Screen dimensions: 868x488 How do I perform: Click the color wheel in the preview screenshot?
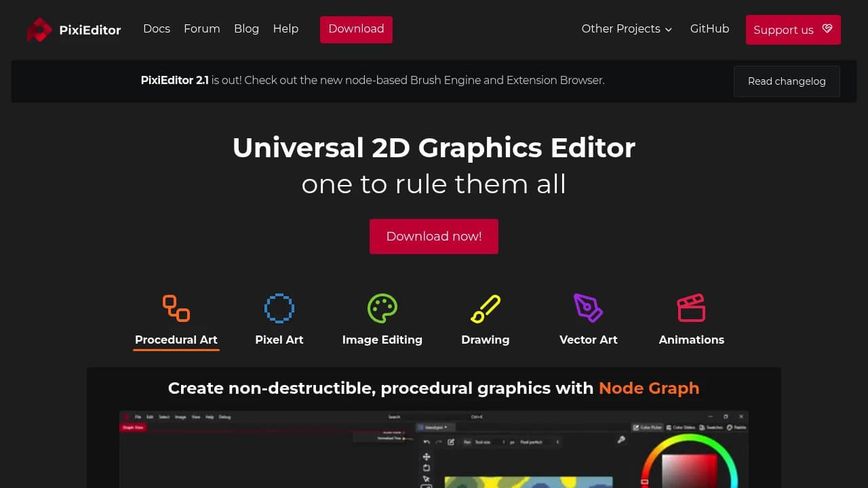click(689, 462)
